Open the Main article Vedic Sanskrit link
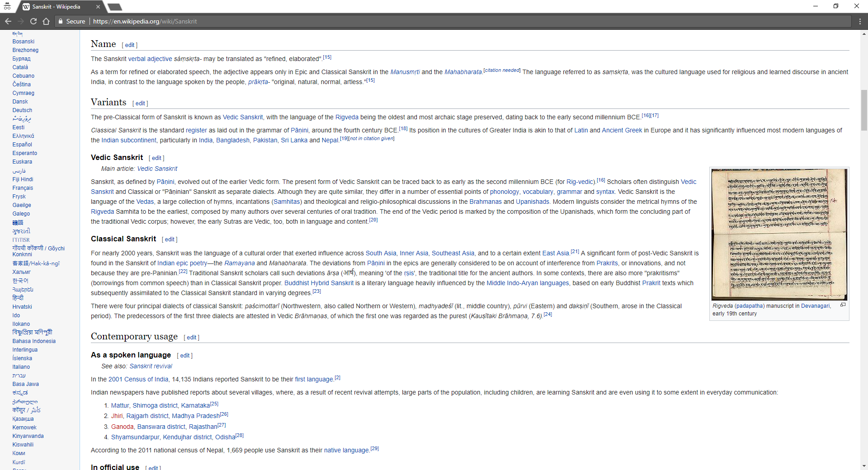The height and width of the screenshot is (470, 868). (x=157, y=169)
